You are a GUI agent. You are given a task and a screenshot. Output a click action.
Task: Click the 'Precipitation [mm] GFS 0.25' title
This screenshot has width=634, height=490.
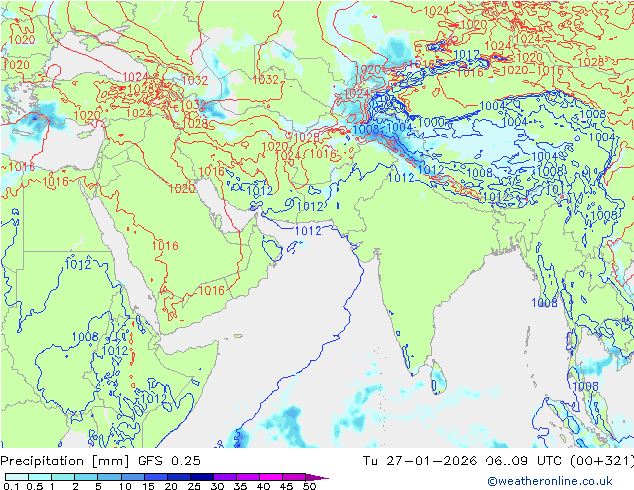[x=100, y=461]
